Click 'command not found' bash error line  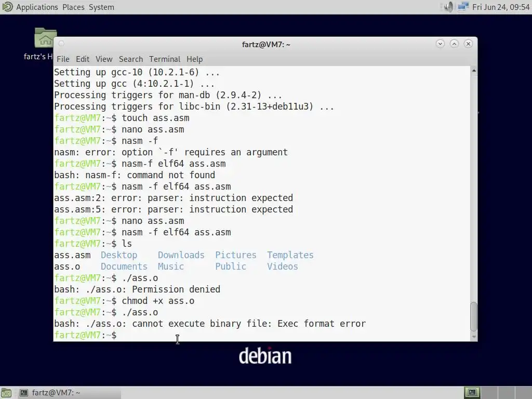[135, 175]
